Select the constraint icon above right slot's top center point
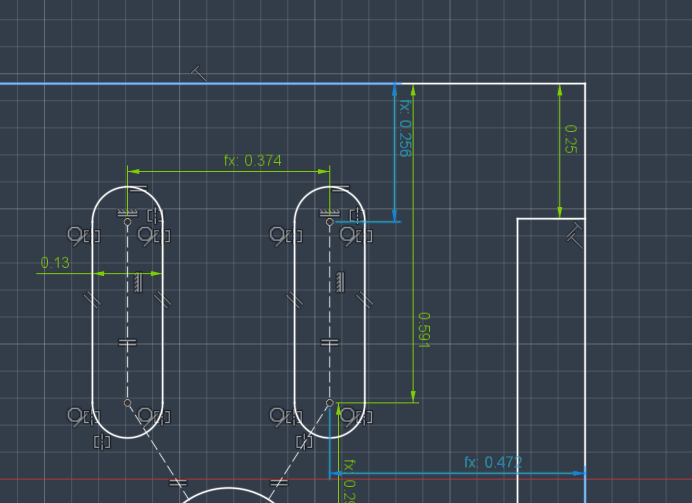Screen dimensions: 692x503 coord(330,214)
